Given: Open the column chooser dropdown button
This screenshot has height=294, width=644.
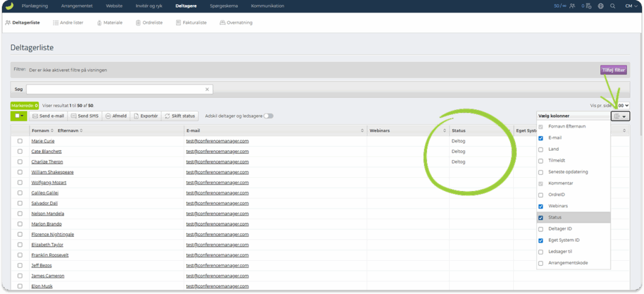Looking at the screenshot, I should pos(620,116).
